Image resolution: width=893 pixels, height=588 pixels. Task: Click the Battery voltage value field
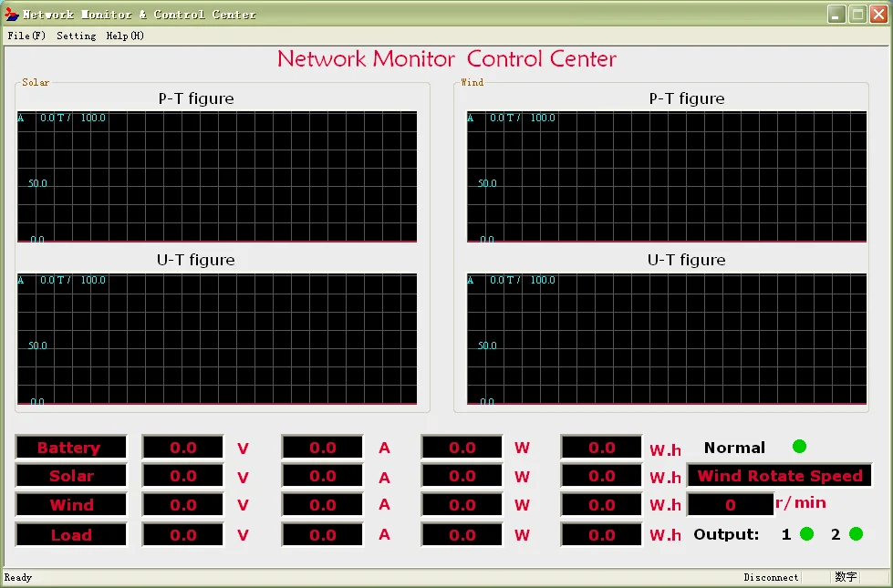point(183,448)
